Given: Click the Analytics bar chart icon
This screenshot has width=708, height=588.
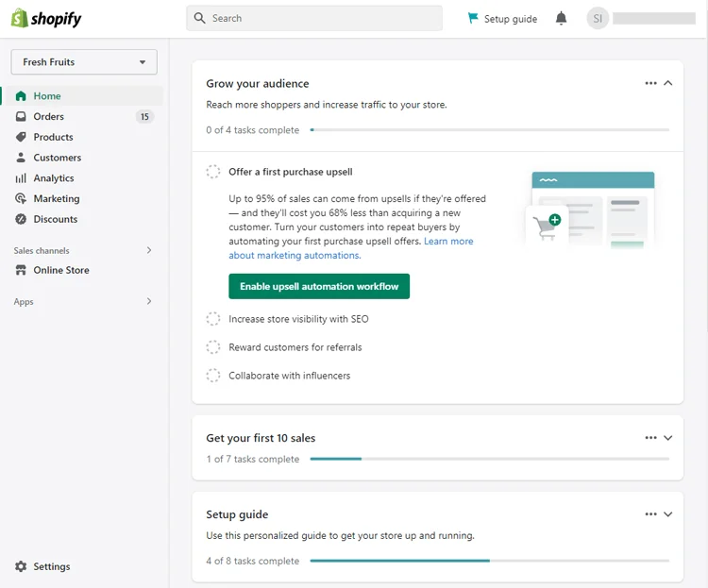Looking at the screenshot, I should point(21,178).
